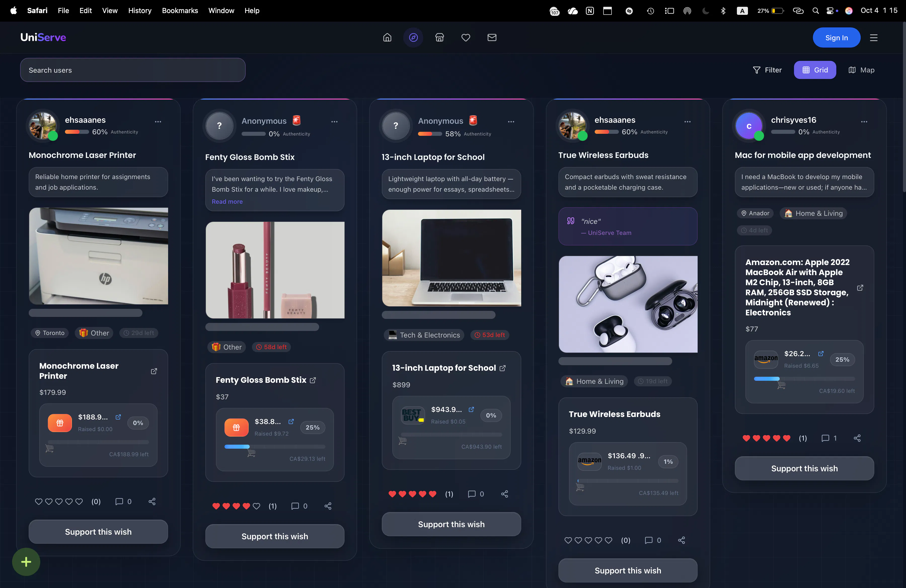The image size is (906, 588).
Task: Click share icon on 13-inch Laptop card
Action: point(505,494)
